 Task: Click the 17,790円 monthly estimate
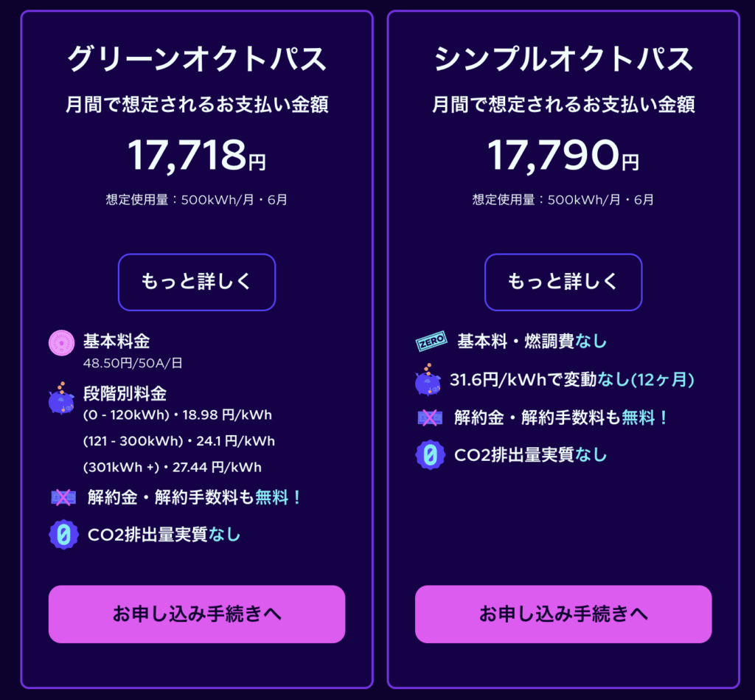[x=563, y=155]
